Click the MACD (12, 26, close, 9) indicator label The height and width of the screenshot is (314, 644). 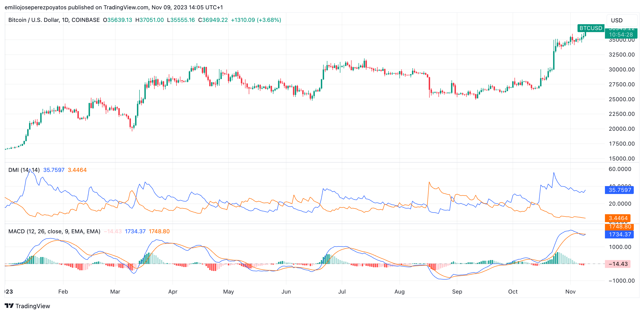(x=54, y=231)
